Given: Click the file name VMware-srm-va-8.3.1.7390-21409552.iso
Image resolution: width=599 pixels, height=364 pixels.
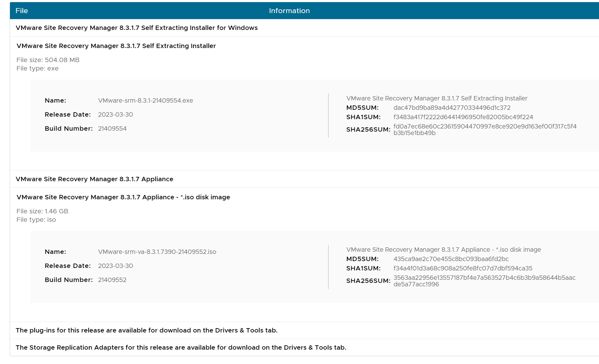Looking at the screenshot, I should coord(157,252).
